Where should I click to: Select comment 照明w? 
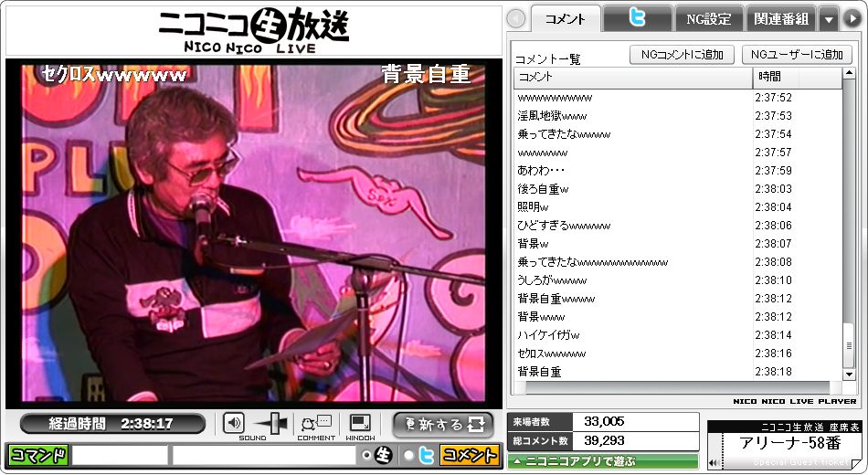(x=678, y=207)
